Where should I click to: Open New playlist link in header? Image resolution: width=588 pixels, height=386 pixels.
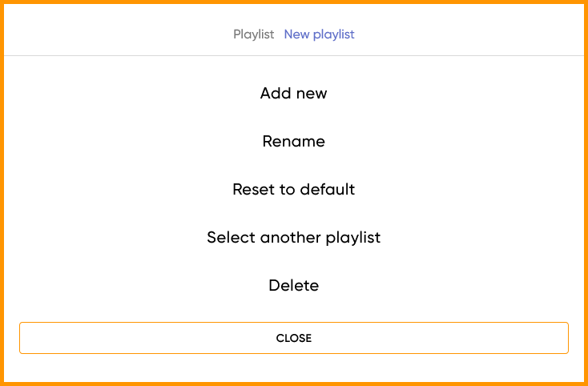tap(319, 34)
